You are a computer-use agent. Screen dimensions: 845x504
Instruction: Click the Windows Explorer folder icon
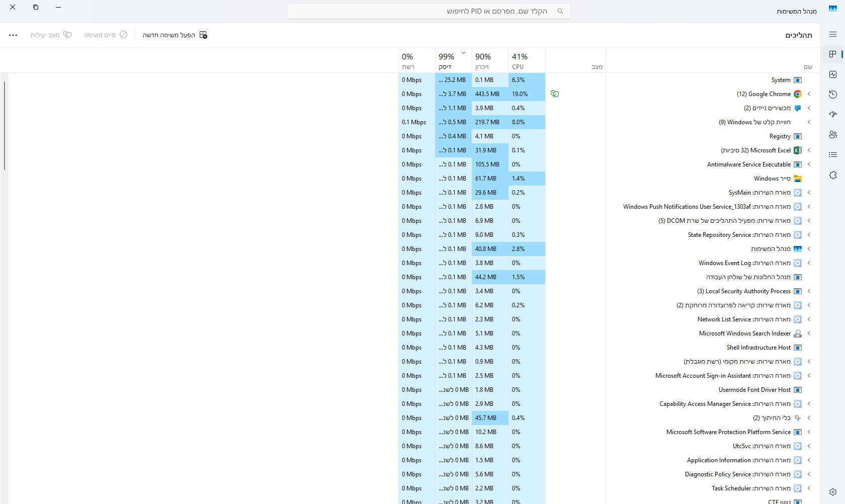pos(798,179)
